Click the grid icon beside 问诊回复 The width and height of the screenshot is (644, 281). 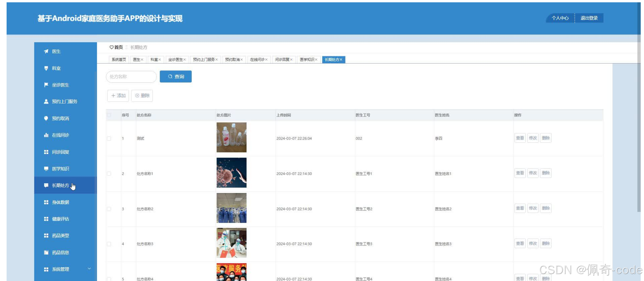point(46,152)
